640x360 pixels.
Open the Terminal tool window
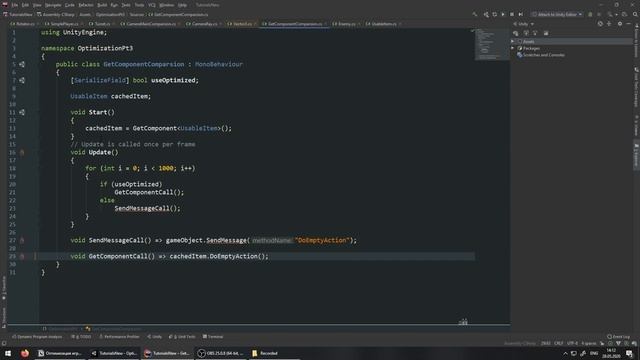click(213, 337)
